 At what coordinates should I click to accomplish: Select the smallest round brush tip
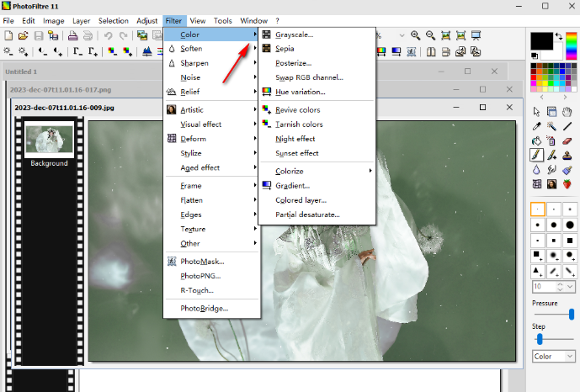pyautogui.click(x=537, y=209)
